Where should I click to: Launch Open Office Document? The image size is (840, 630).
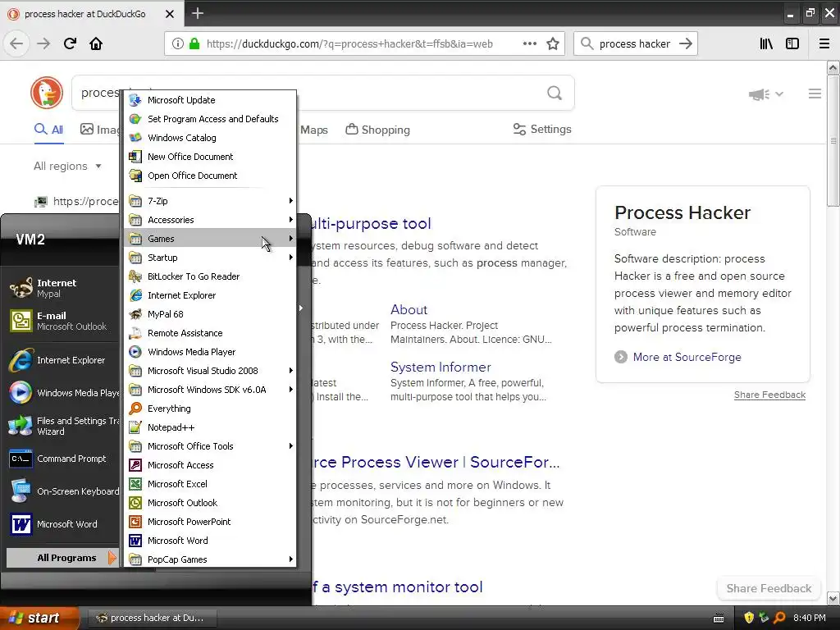(210, 176)
